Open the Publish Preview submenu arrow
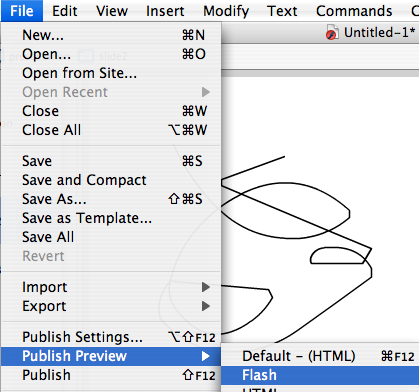Viewport: 419px width, 392px height. tap(206, 356)
